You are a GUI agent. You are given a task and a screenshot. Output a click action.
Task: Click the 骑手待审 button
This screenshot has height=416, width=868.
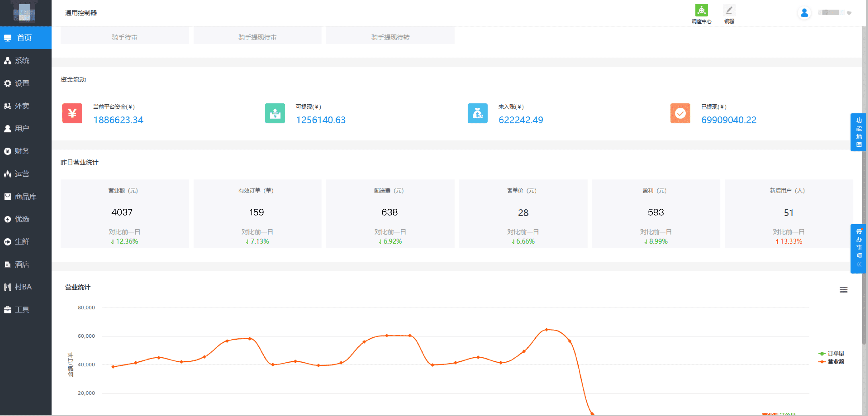(x=124, y=37)
